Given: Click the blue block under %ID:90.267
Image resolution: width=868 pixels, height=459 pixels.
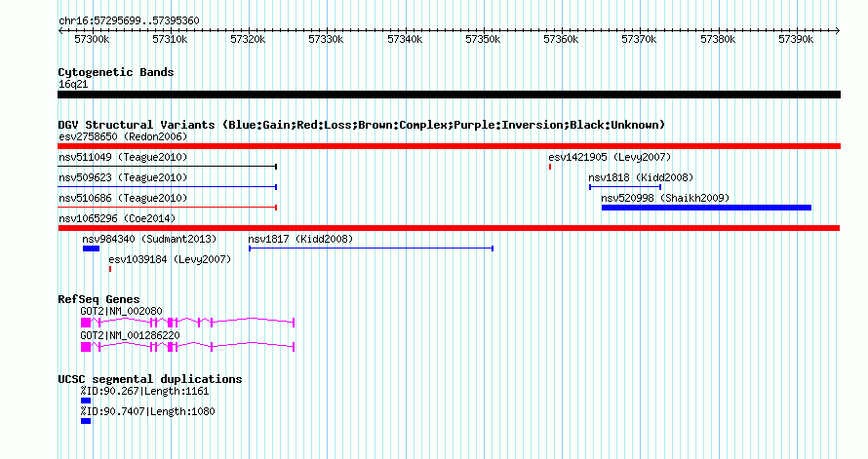Looking at the screenshot, I should pos(86,401).
